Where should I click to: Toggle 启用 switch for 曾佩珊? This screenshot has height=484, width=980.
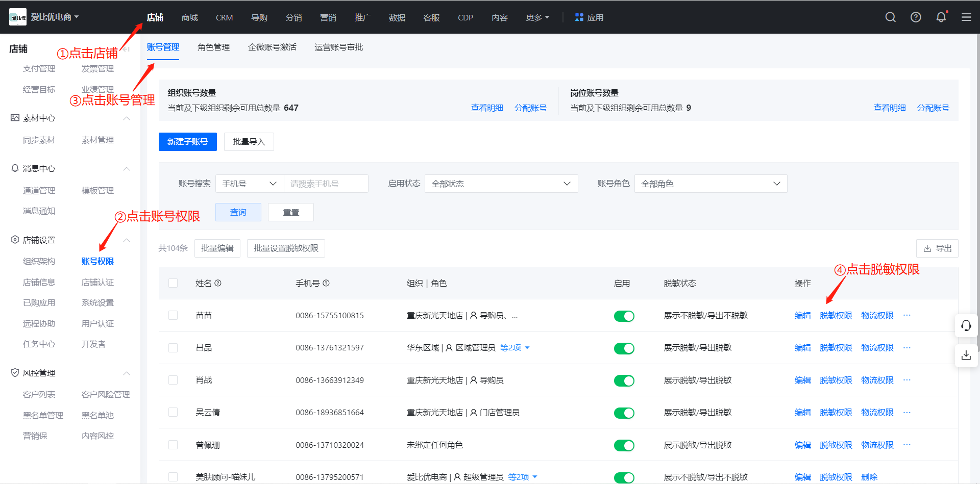pyautogui.click(x=624, y=445)
